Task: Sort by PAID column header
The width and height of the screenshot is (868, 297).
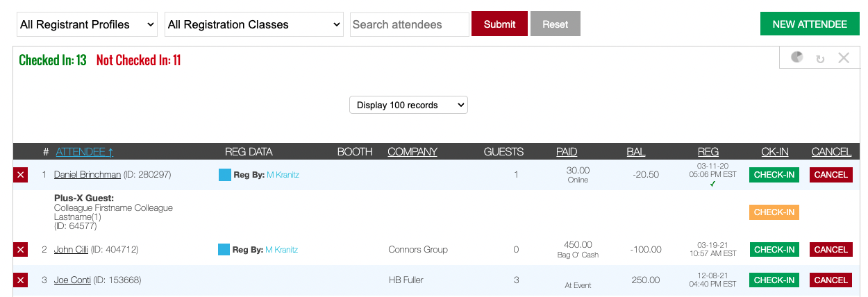Action: (x=567, y=152)
